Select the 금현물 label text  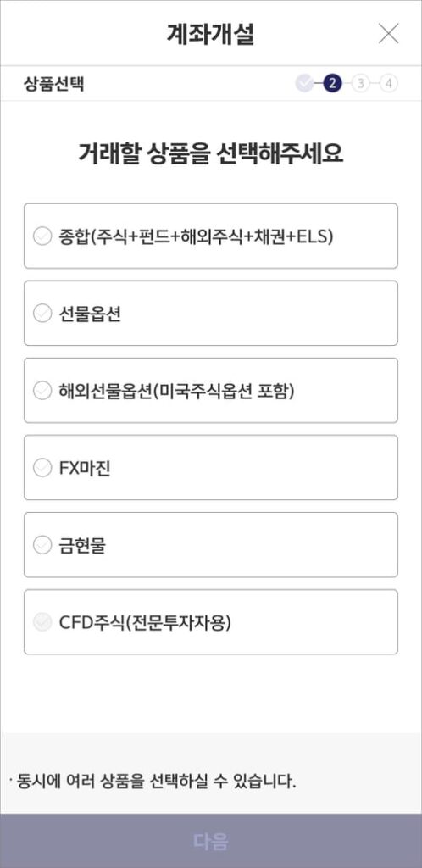coord(82,545)
